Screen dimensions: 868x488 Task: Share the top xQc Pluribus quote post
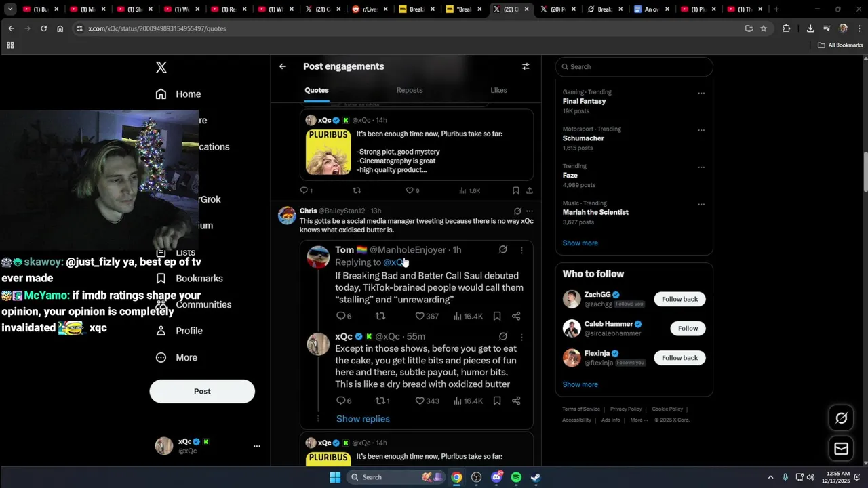click(530, 190)
